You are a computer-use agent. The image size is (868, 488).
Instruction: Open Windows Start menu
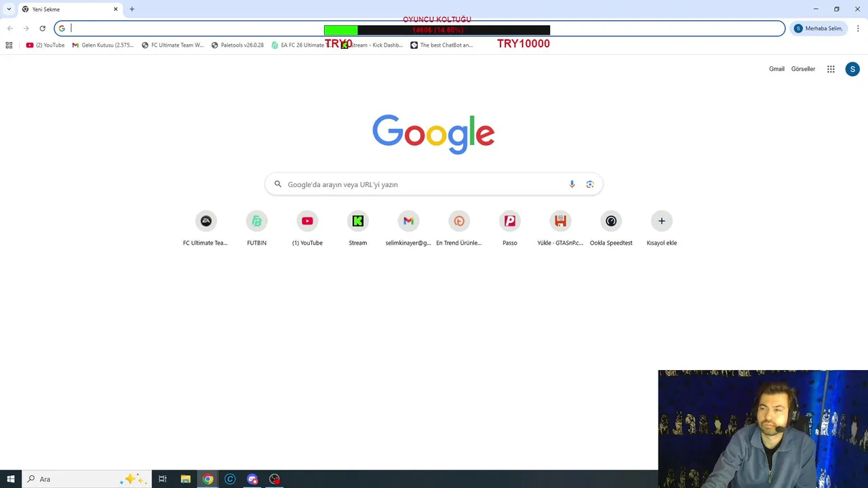[11, 479]
